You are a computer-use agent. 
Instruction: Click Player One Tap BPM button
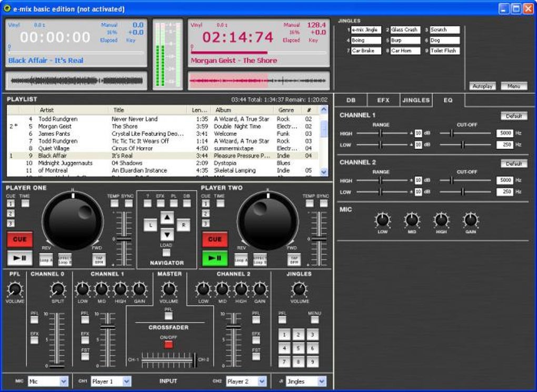coord(98,259)
